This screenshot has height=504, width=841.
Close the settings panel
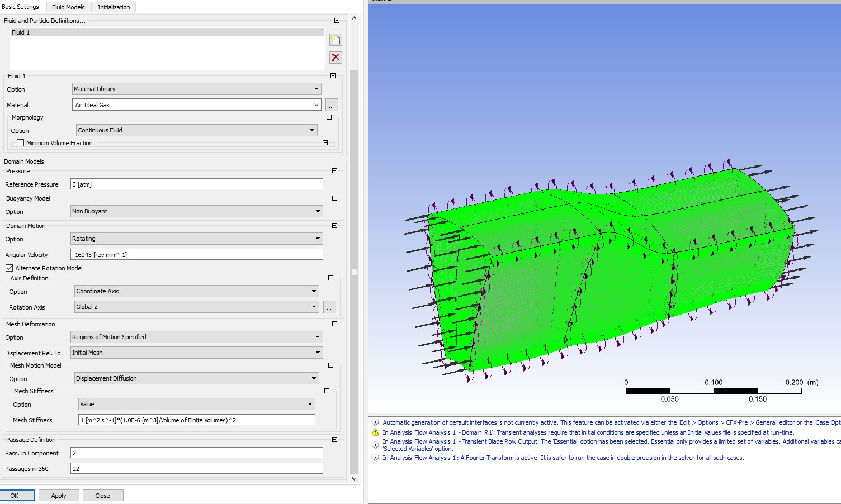point(102,495)
